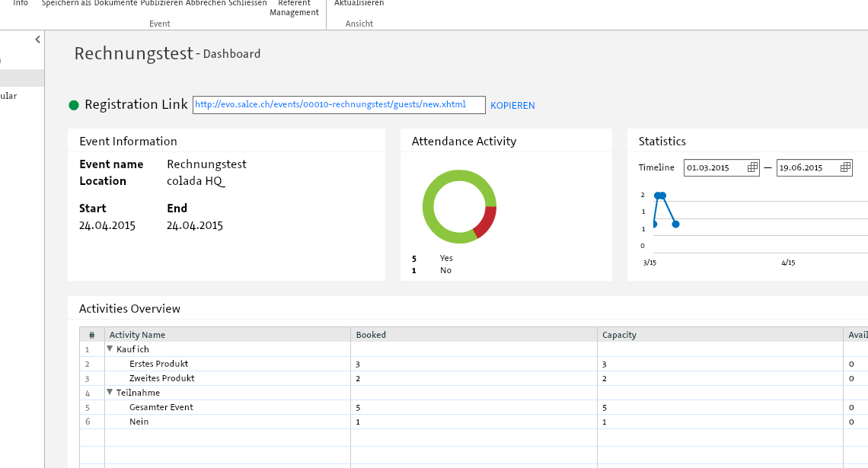The image size is (868, 468).
Task: Click the Schliessen ribbon button
Action: click(x=248, y=3)
